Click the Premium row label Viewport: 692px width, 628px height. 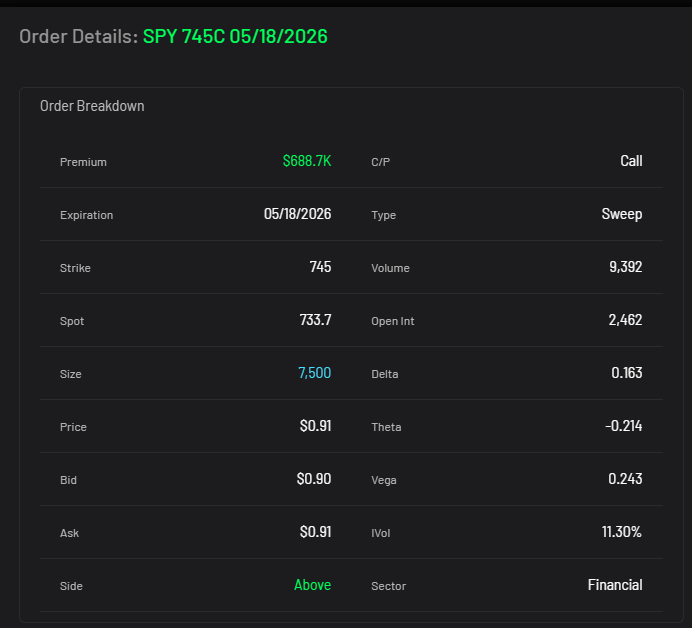(83, 162)
